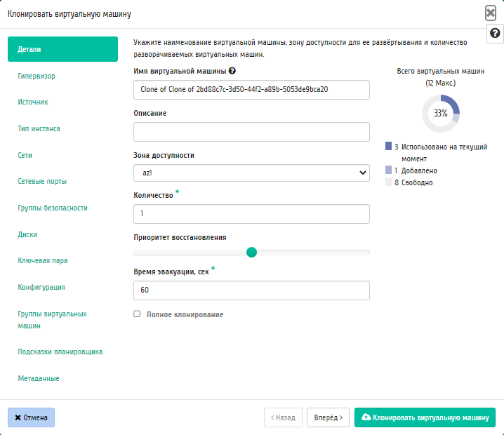Viewport: 504px width, 435px height.
Task: Click the Назад button
Action: 283,417
